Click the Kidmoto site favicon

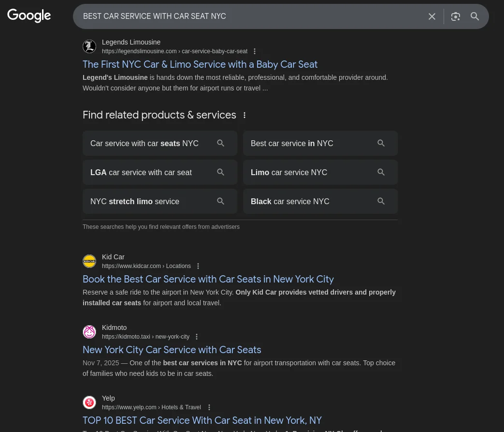coord(89,332)
